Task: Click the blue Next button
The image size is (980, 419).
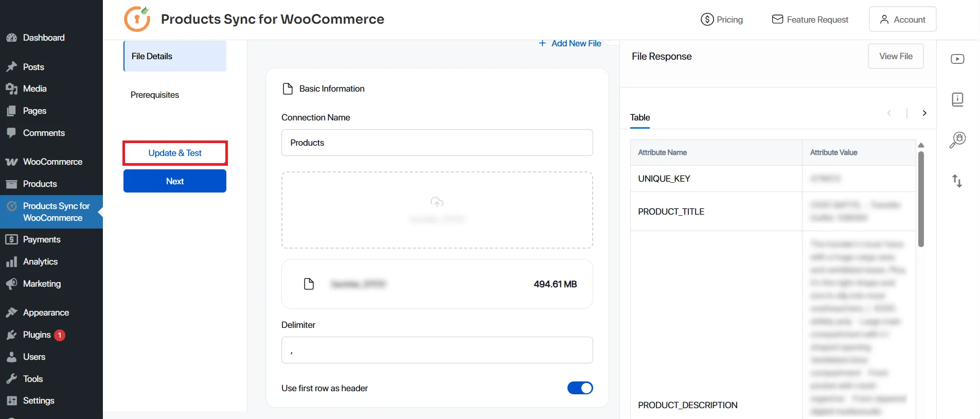Action: click(x=175, y=181)
